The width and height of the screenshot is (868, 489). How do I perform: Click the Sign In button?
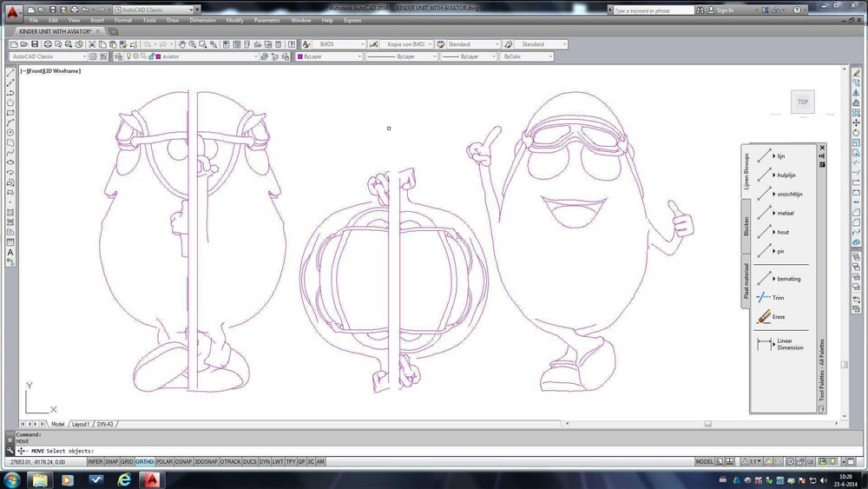point(726,10)
